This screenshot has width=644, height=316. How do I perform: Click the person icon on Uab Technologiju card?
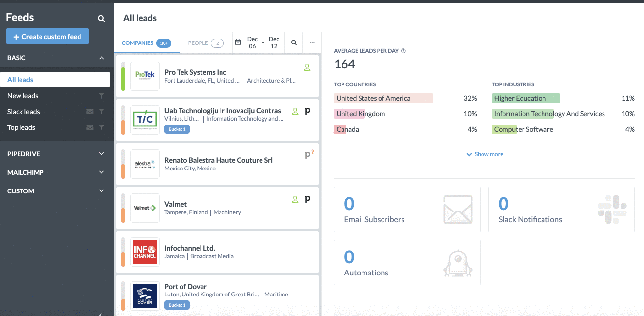[x=295, y=111]
